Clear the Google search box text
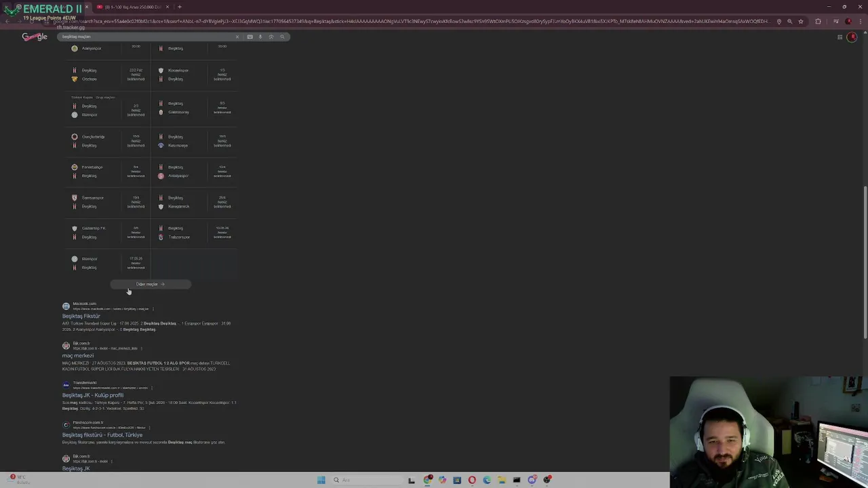This screenshot has width=868, height=488. 237,37
